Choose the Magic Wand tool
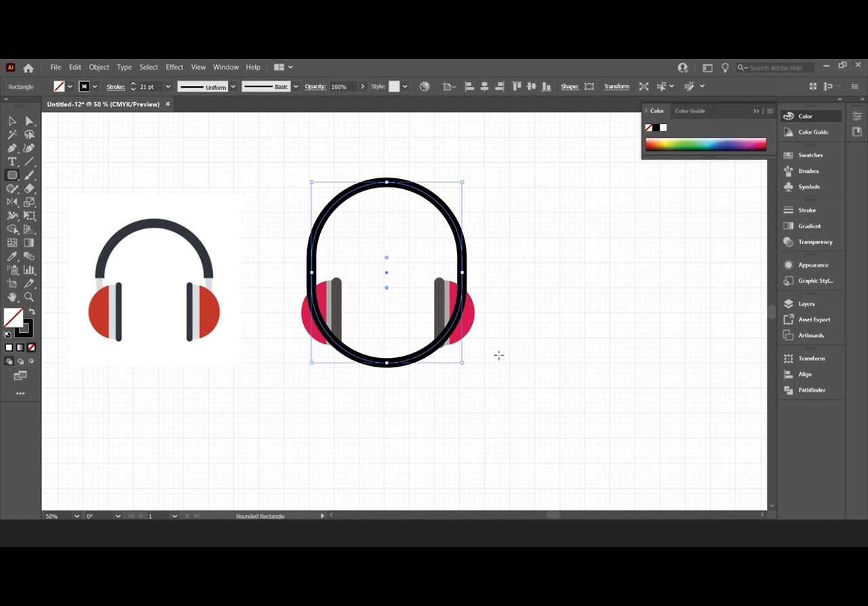This screenshot has width=868, height=606. pyautogui.click(x=12, y=134)
